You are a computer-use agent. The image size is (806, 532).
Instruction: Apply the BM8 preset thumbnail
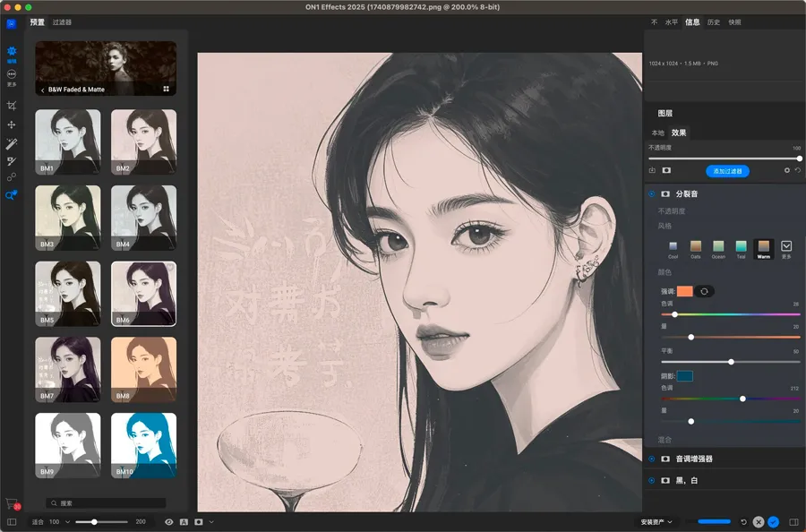tap(143, 369)
